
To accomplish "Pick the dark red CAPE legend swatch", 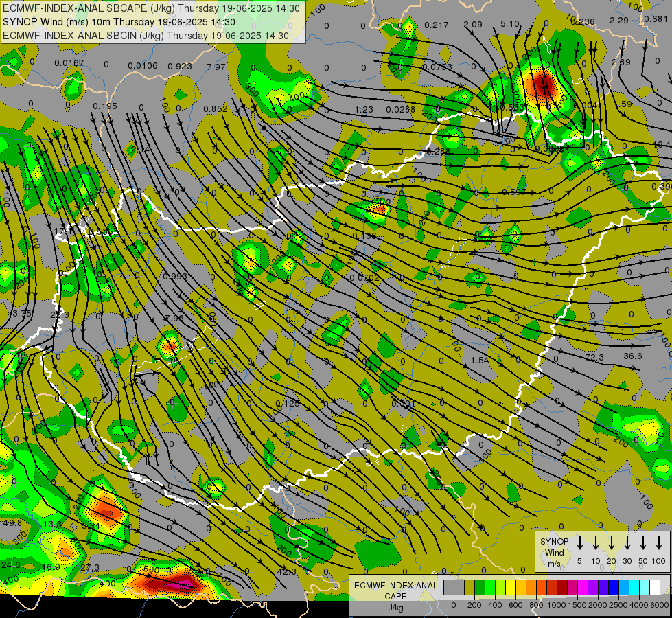I will tap(562, 587).
